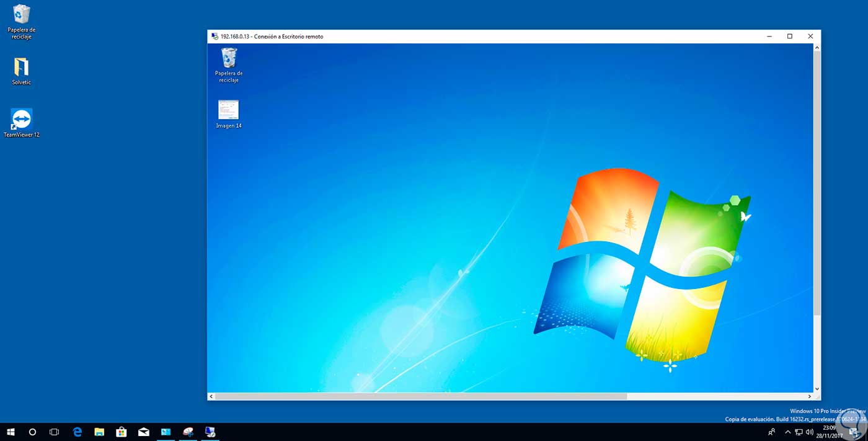Open the Mail app from the taskbar
The image size is (868, 441).
(x=144, y=432)
